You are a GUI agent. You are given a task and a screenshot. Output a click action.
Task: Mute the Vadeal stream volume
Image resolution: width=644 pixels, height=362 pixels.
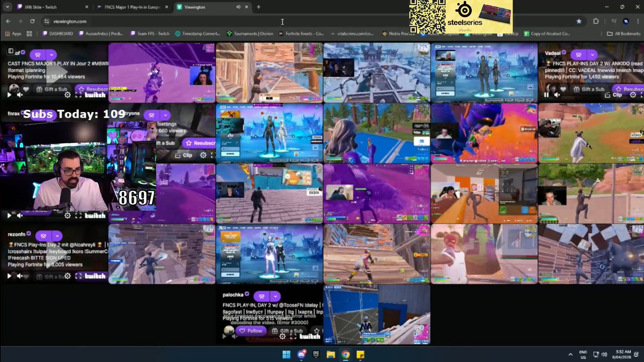tap(558, 95)
